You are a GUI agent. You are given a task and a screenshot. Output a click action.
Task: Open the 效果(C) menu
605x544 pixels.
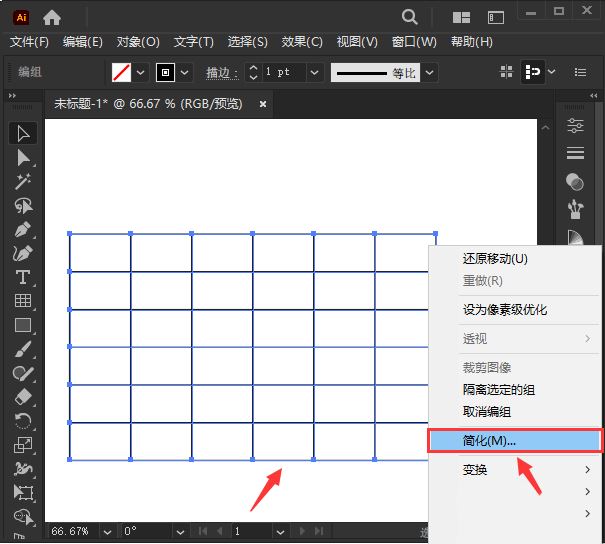[x=302, y=42]
